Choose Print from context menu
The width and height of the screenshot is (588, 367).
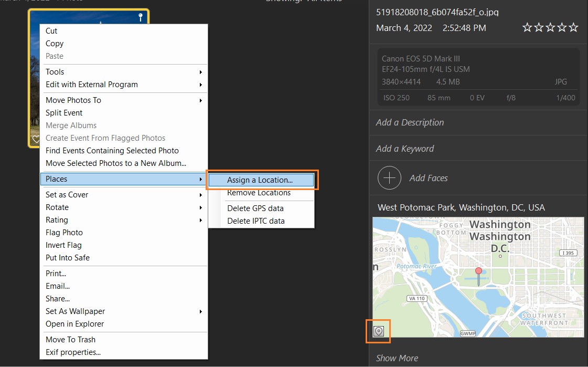pyautogui.click(x=124, y=274)
